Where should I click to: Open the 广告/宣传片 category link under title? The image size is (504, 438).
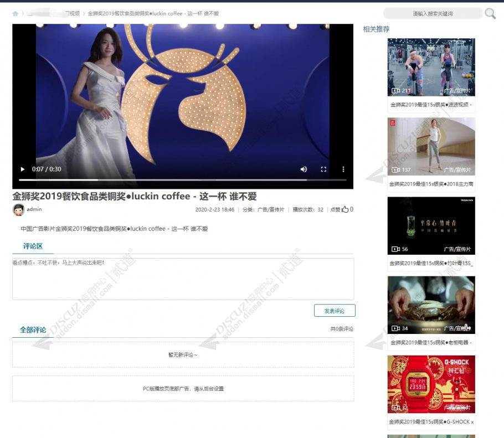pyautogui.click(x=271, y=209)
